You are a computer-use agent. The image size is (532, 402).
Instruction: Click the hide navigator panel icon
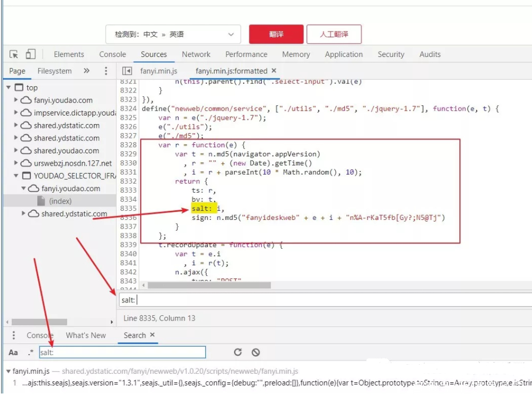click(x=127, y=71)
